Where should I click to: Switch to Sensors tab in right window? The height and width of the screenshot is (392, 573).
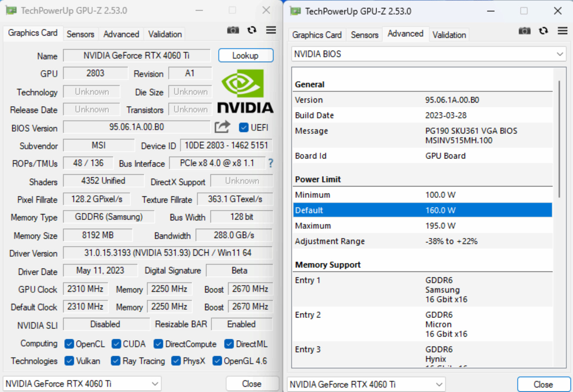[x=365, y=35]
